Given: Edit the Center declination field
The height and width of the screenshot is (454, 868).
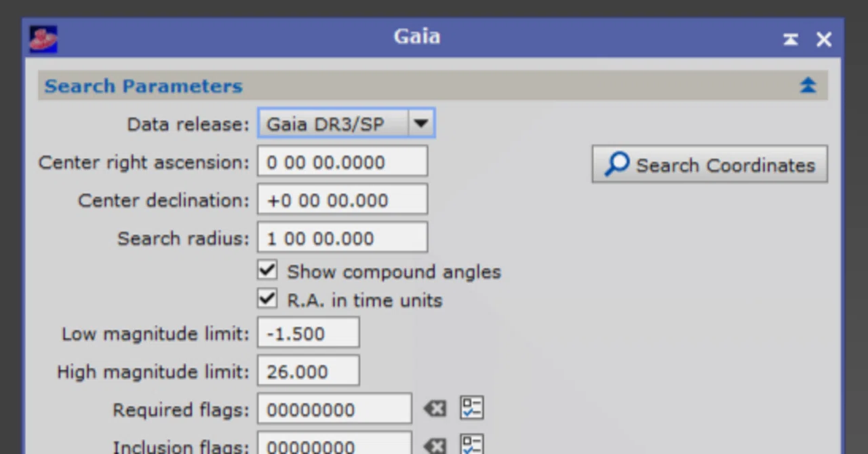Looking at the screenshot, I should [342, 200].
